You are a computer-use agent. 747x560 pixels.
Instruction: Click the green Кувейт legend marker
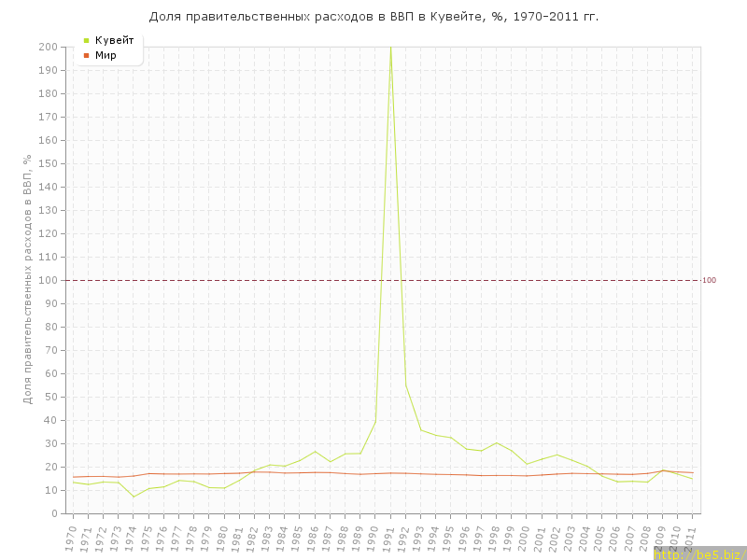(86, 40)
